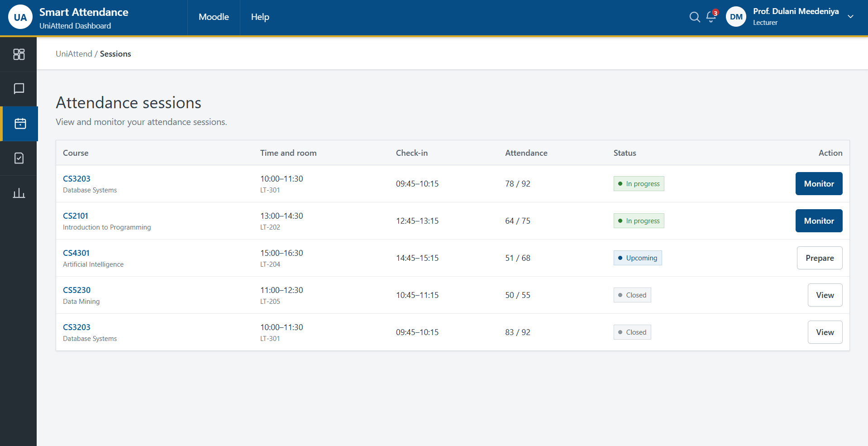Open the Help menu item
The height and width of the screenshot is (446, 868).
(260, 17)
